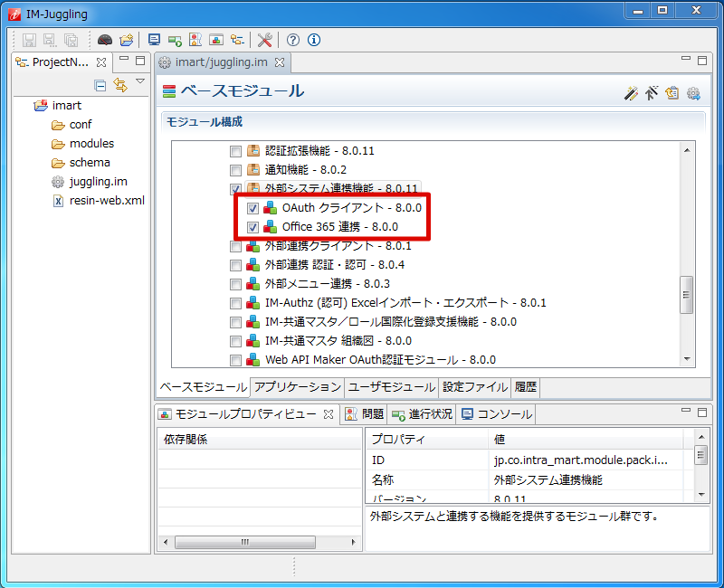Select the ID property value cell
This screenshot has height=588, width=724.
tap(586, 460)
